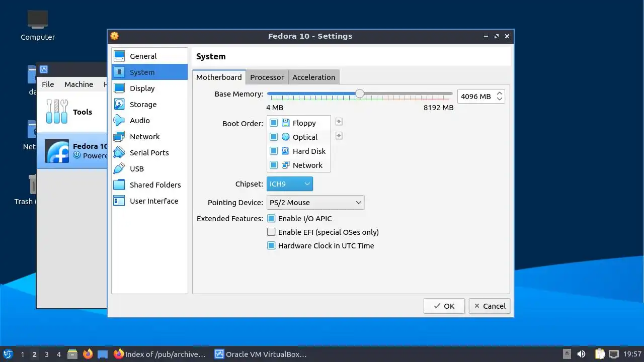Uncheck Floppy in boot order
644x362 pixels.
[274, 123]
